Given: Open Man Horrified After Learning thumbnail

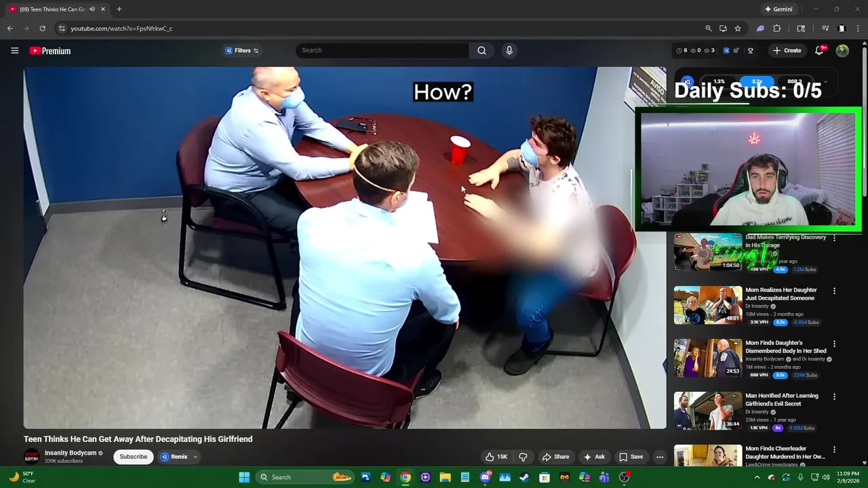Looking at the screenshot, I should pyautogui.click(x=707, y=411).
